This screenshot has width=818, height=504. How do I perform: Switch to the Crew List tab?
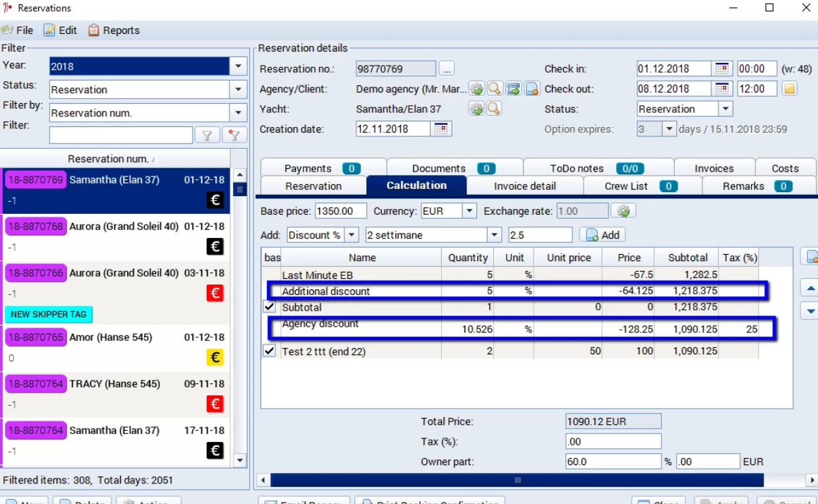(642, 186)
